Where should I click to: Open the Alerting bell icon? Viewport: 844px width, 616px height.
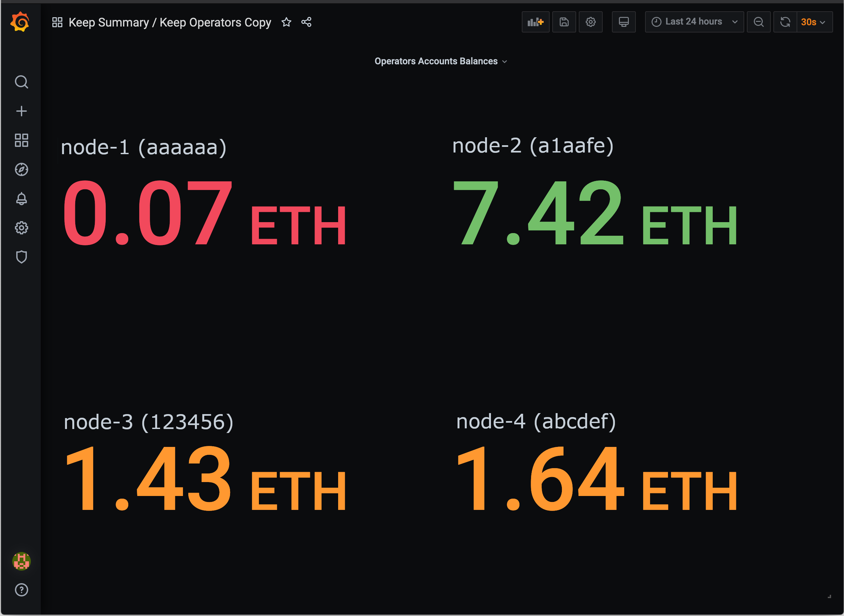(x=21, y=199)
